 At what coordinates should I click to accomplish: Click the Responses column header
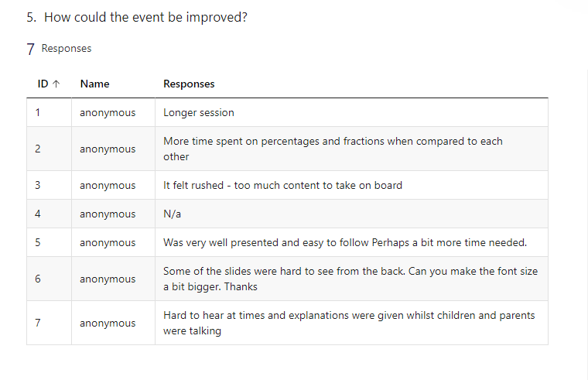click(189, 84)
